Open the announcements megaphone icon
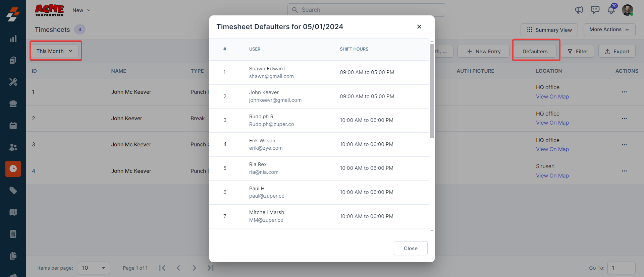This screenshot has width=644, height=277. (x=579, y=10)
